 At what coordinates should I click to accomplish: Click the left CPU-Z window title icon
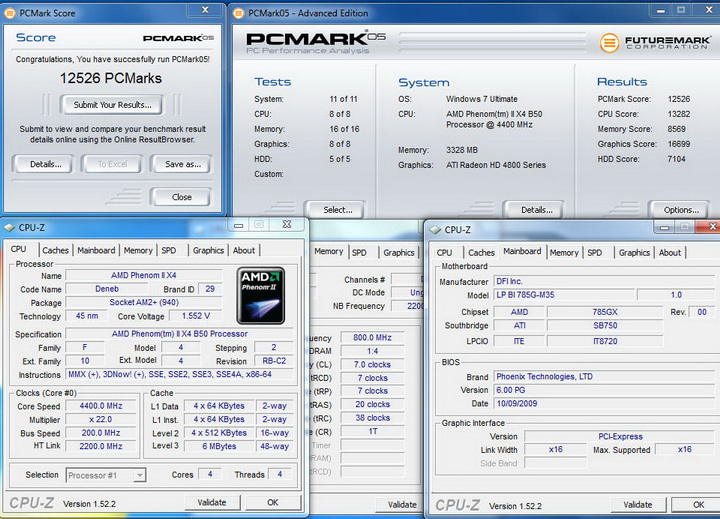click(9, 228)
